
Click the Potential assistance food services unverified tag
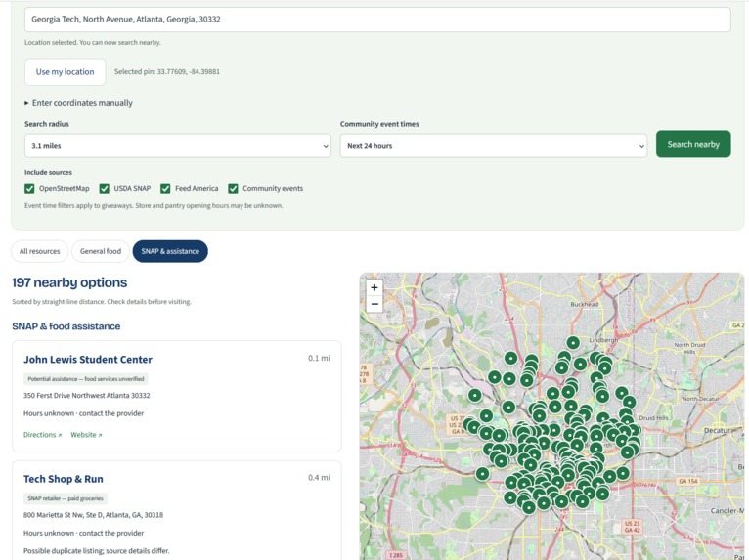(x=86, y=379)
